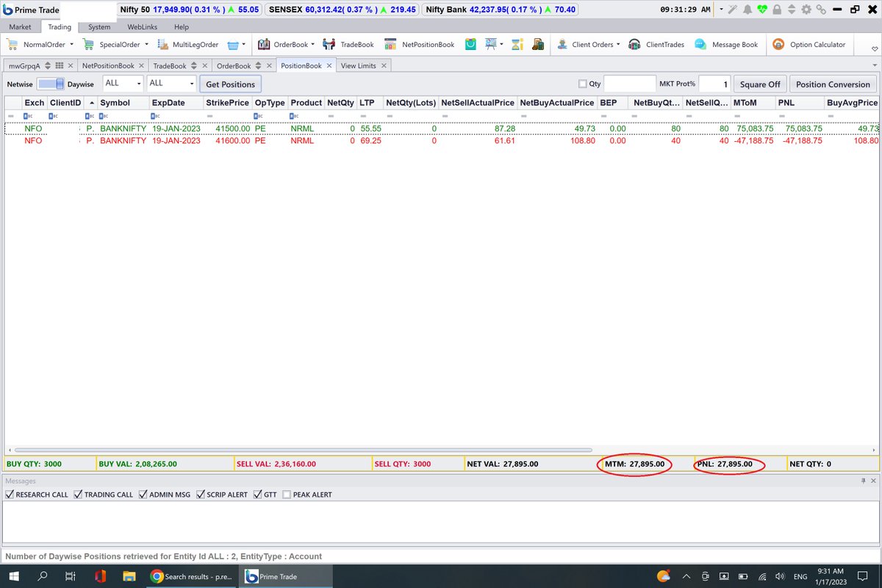
Task: Click the link chain icon in title bar
Action: (x=820, y=10)
